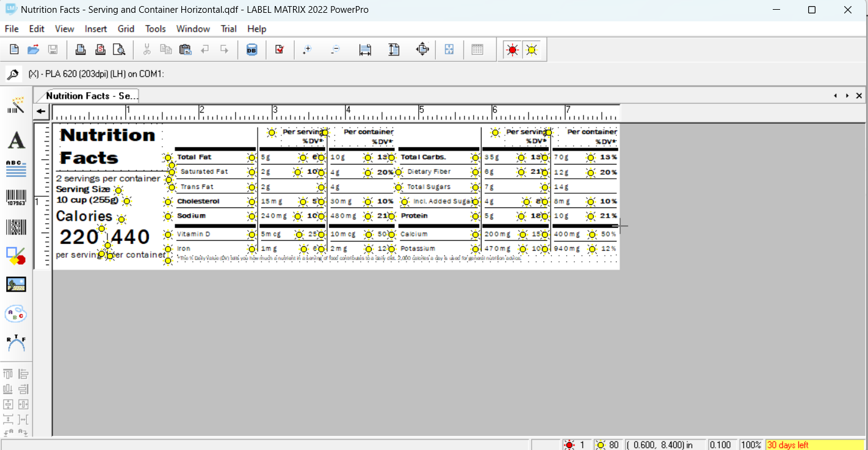The width and height of the screenshot is (868, 450).
Task: Select the shapes drawing tool
Action: pyautogui.click(x=16, y=255)
